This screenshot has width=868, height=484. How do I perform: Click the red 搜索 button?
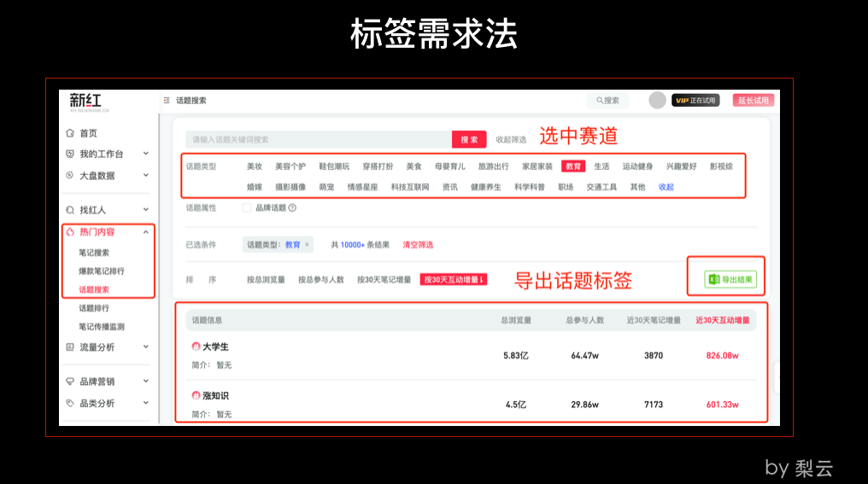(469, 139)
